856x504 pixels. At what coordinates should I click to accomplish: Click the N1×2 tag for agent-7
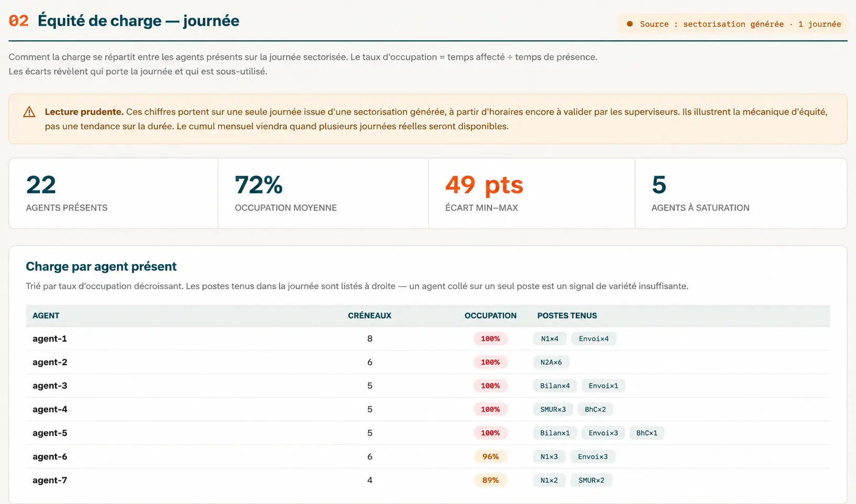pyautogui.click(x=549, y=480)
